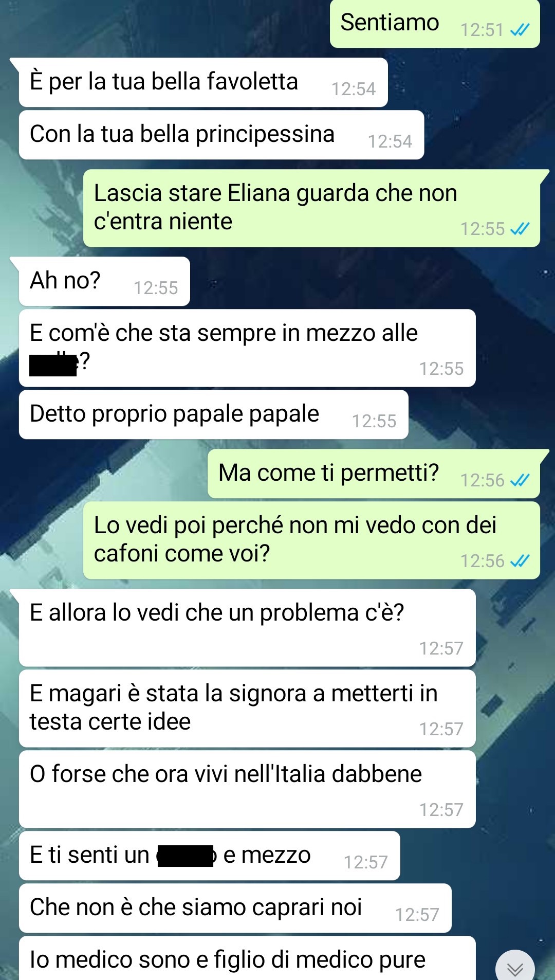The height and width of the screenshot is (980, 555).
Task: Select 'Che non è che siamo caprari noi' message
Action: pyautogui.click(x=235, y=908)
